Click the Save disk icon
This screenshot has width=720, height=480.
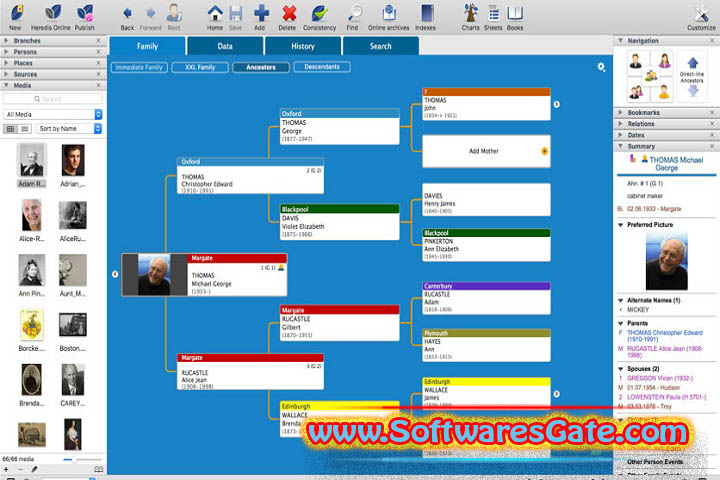click(x=236, y=13)
